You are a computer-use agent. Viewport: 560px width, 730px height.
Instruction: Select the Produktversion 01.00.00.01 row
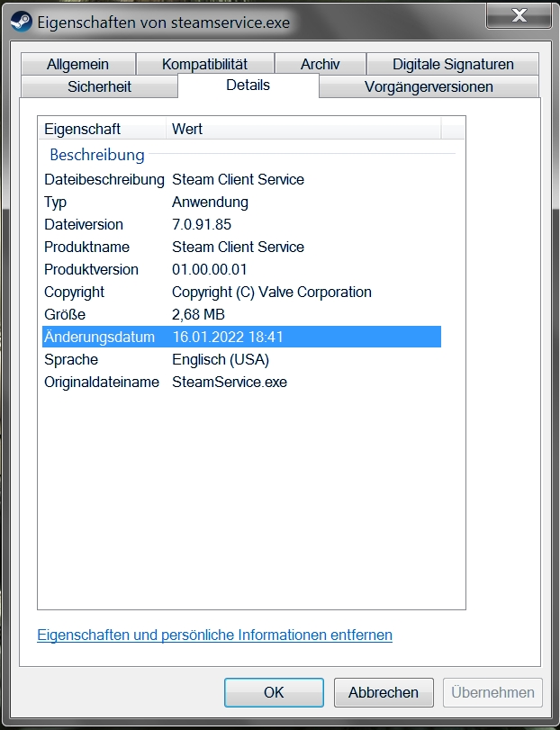click(241, 269)
